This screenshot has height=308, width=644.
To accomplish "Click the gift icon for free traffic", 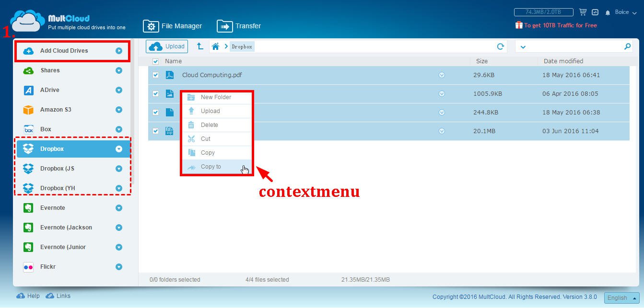I will click(519, 25).
